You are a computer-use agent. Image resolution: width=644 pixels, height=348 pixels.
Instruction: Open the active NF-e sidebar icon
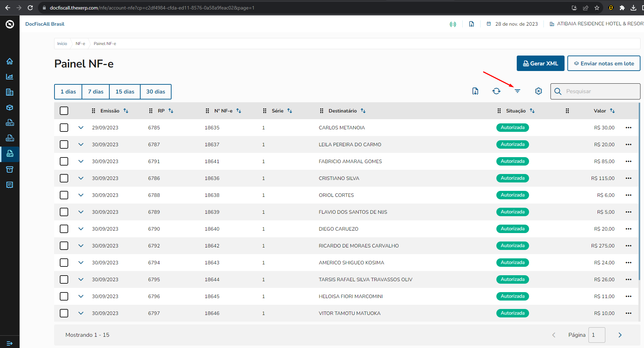(9, 154)
